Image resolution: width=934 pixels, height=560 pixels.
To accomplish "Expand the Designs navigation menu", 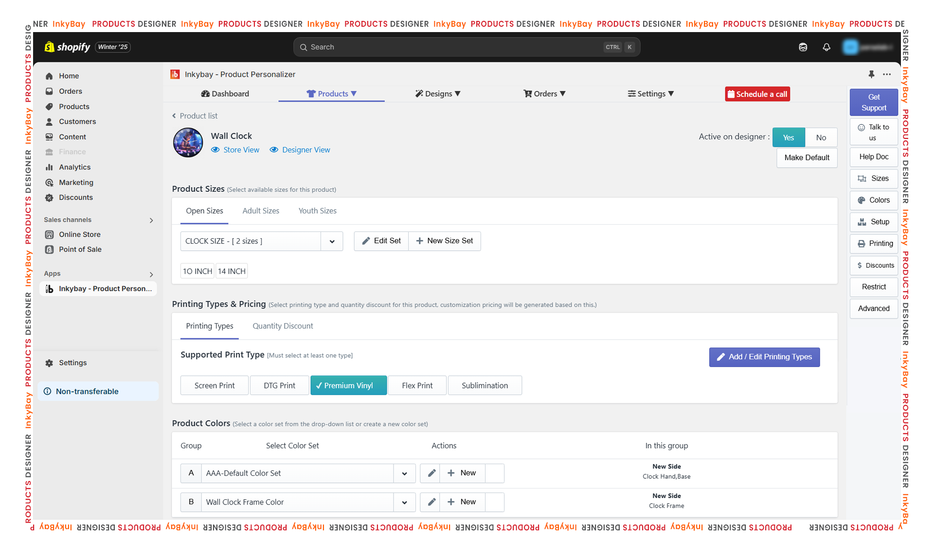I will (x=437, y=94).
